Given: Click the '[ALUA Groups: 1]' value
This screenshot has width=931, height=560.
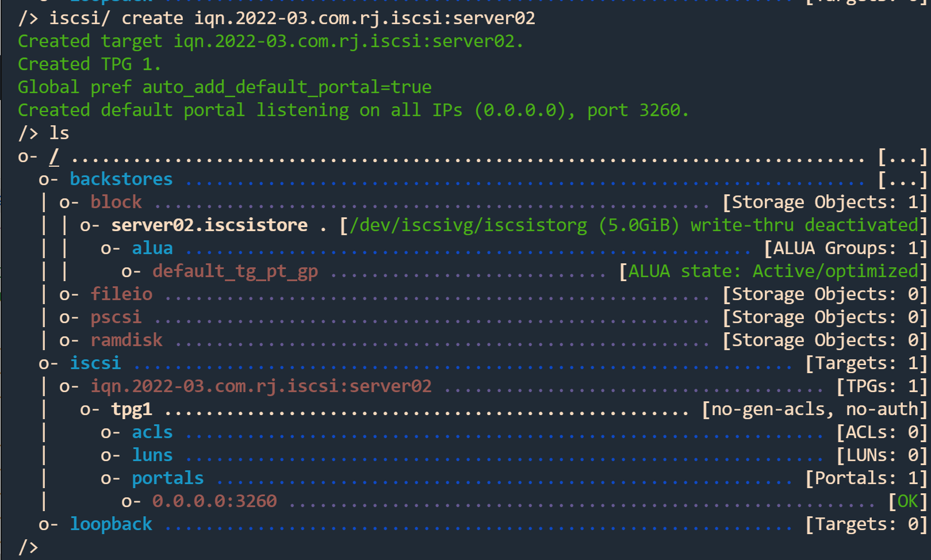Looking at the screenshot, I should click(x=846, y=248).
